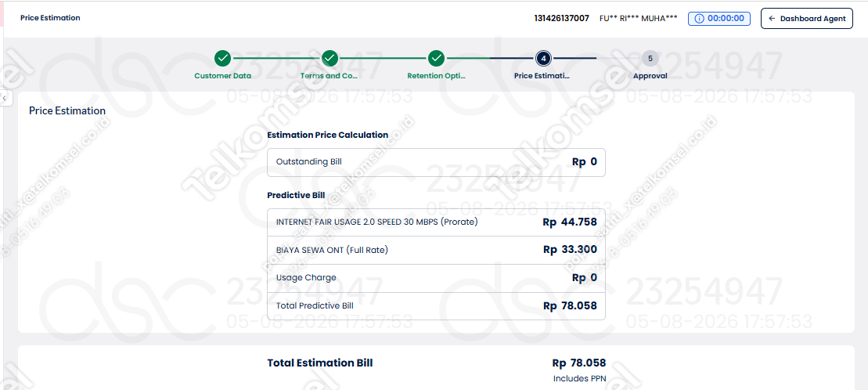Select the BIAYA SEWA ONT row
Image resolution: width=868 pixels, height=390 pixels.
(436, 250)
